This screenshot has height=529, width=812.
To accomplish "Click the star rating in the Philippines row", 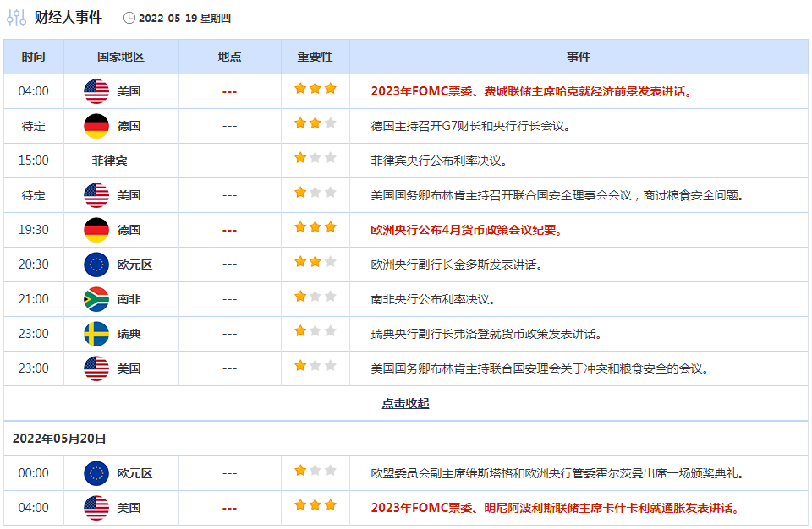I will [315, 158].
